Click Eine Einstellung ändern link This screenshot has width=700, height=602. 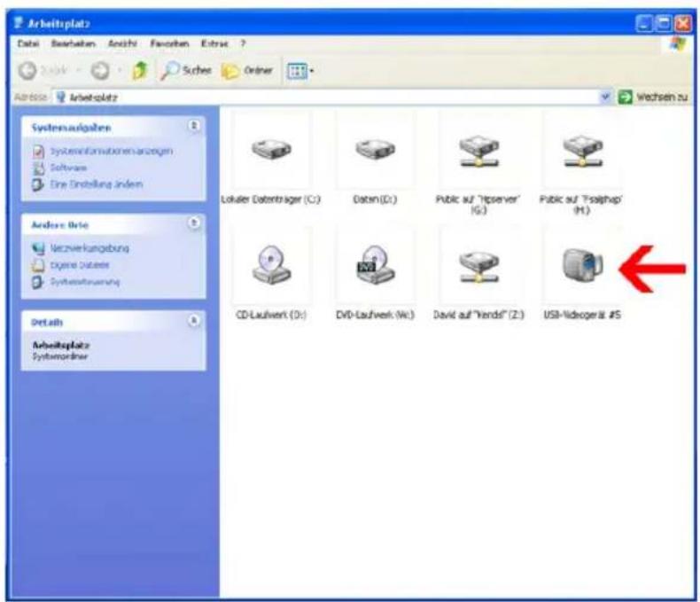97,184
